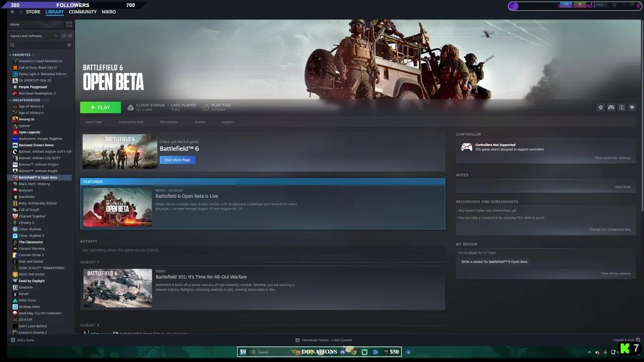Open the Community Hub tab
The height and width of the screenshot is (362, 644).
pyautogui.click(x=131, y=122)
